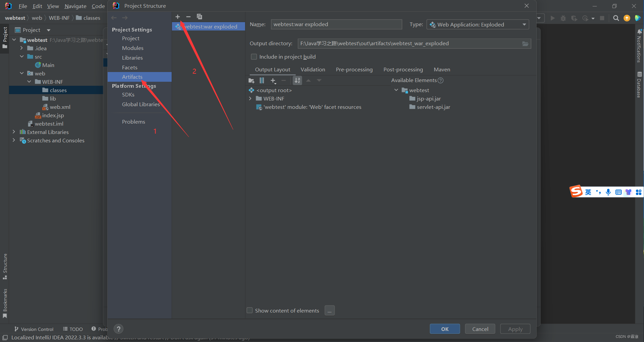The height and width of the screenshot is (342, 644).
Task: Open the Database tool window
Action: (x=639, y=84)
